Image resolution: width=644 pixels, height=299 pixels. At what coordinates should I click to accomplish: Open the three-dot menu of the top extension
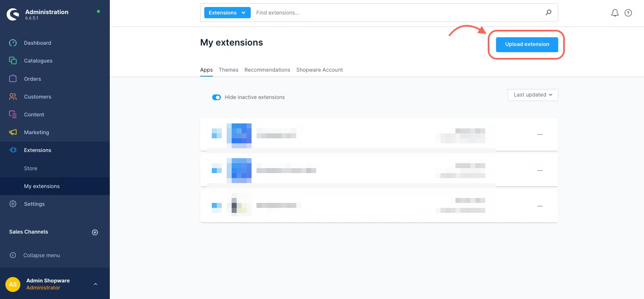click(x=540, y=135)
